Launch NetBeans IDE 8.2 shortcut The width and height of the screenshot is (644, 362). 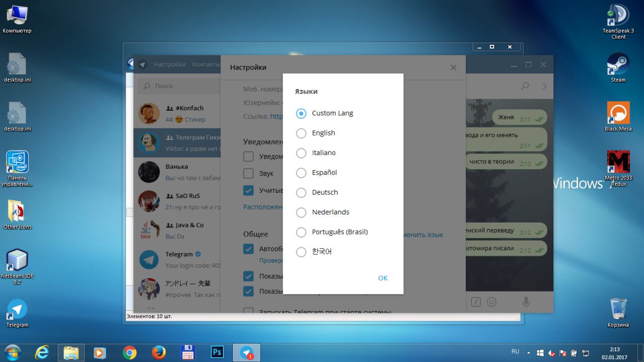click(x=17, y=266)
